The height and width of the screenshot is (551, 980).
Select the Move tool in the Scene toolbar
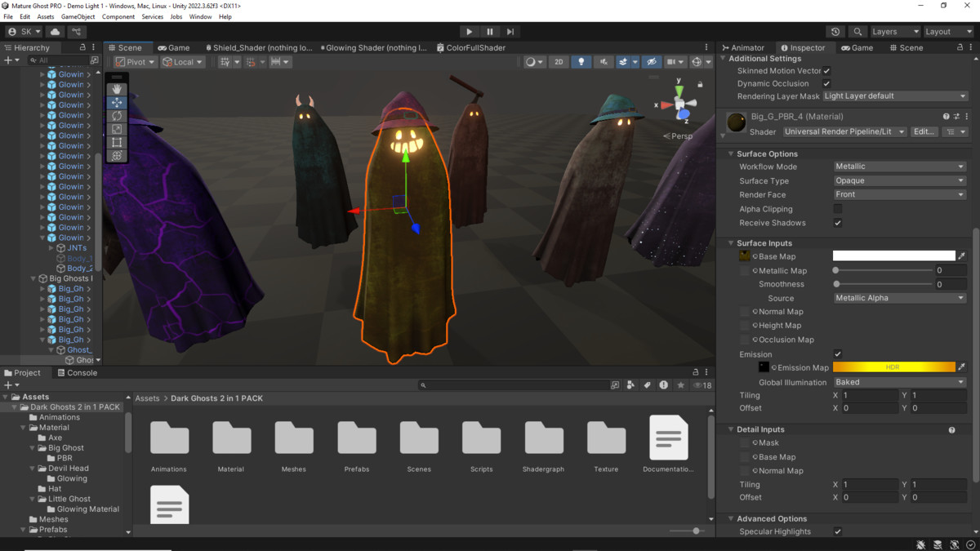tap(117, 102)
